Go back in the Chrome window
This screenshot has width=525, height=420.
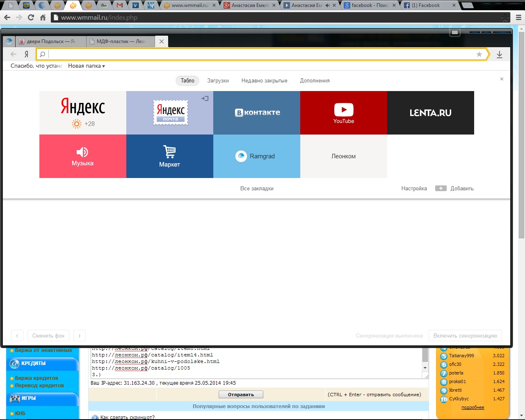pos(7,18)
